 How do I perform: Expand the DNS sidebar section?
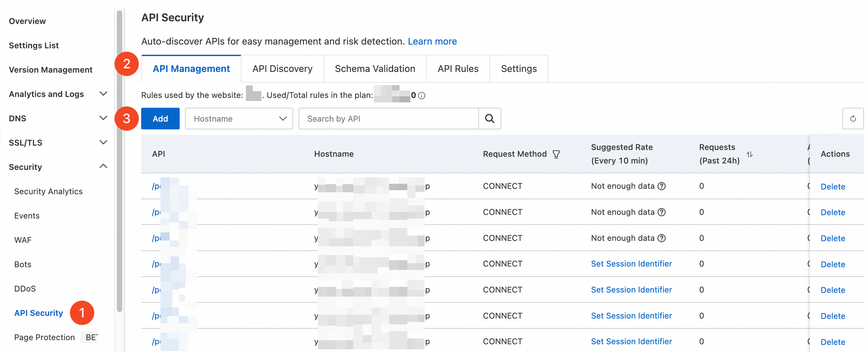[103, 118]
